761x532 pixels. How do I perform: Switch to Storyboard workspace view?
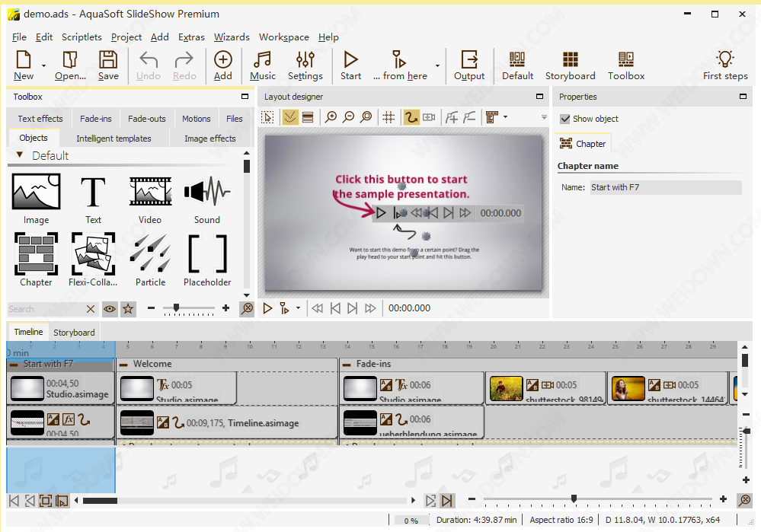click(x=571, y=65)
